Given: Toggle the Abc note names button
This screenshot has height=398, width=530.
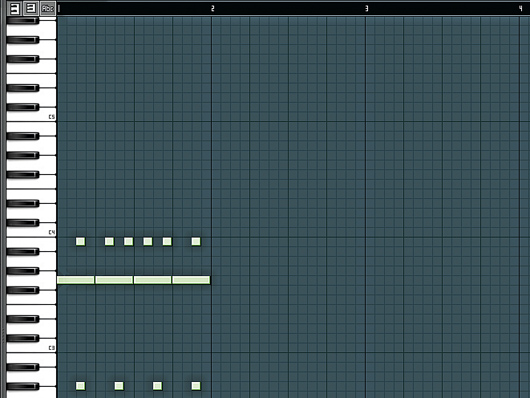Looking at the screenshot, I should pyautogui.click(x=48, y=8).
